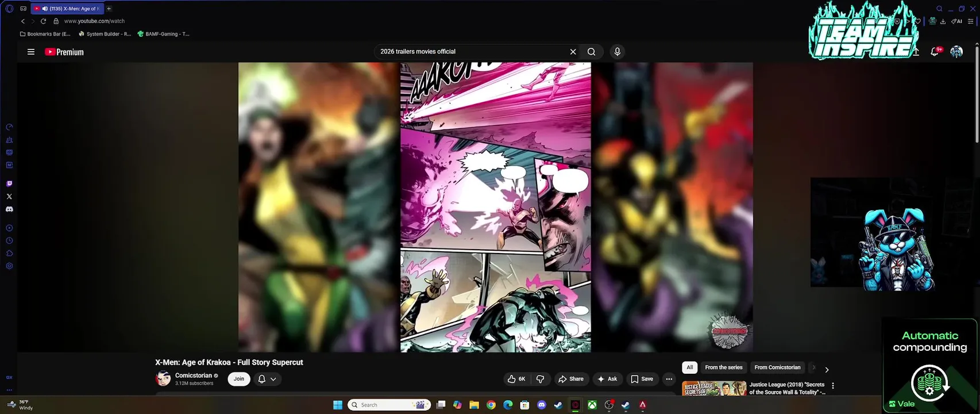Open Google Chrome from the taskbar
The height and width of the screenshot is (414, 980).
[x=491, y=405]
